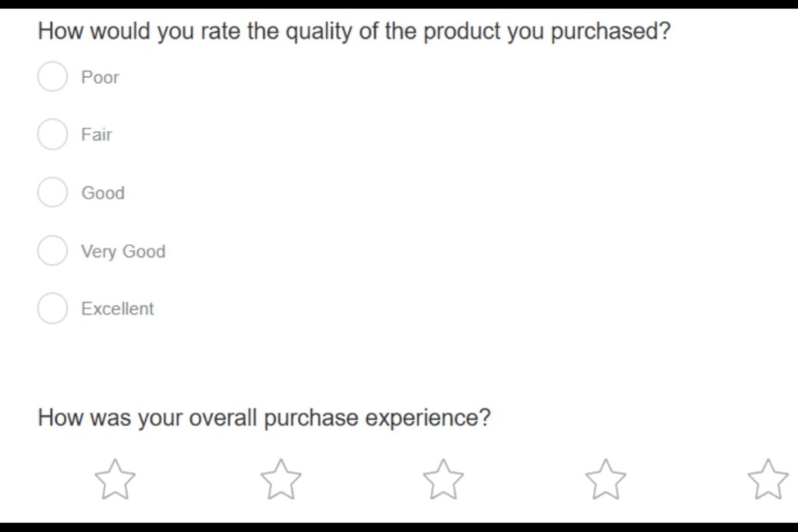The width and height of the screenshot is (798, 532).
Task: Rate purchase experience two stars
Action: coord(281,479)
